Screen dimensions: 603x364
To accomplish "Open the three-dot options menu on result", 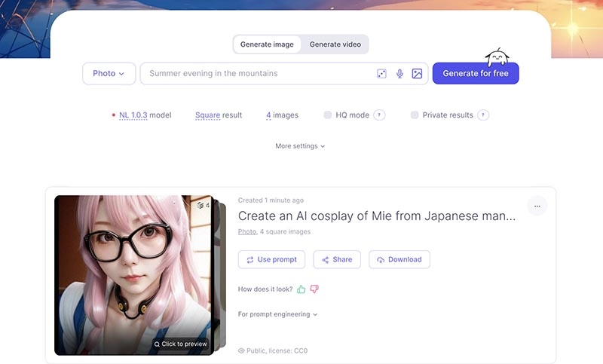I will pyautogui.click(x=537, y=206).
